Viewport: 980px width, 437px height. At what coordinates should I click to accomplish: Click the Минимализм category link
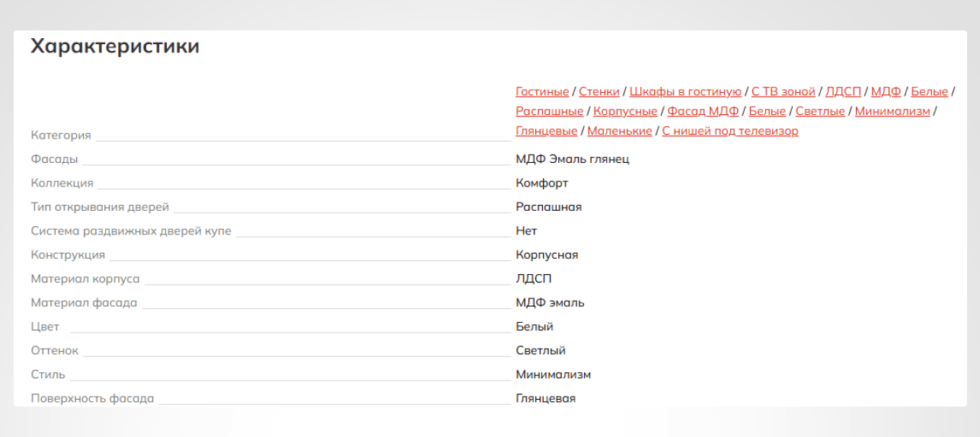tap(892, 111)
